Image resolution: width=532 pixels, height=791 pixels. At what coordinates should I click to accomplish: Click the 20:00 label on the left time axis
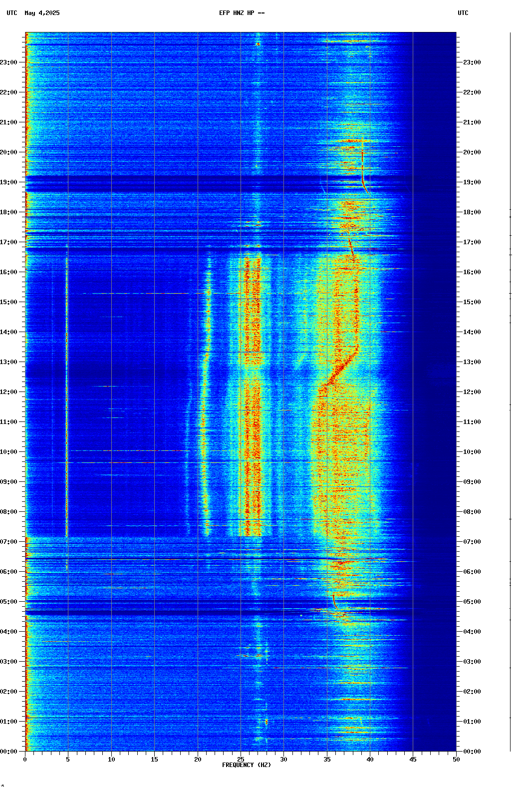pyautogui.click(x=8, y=152)
